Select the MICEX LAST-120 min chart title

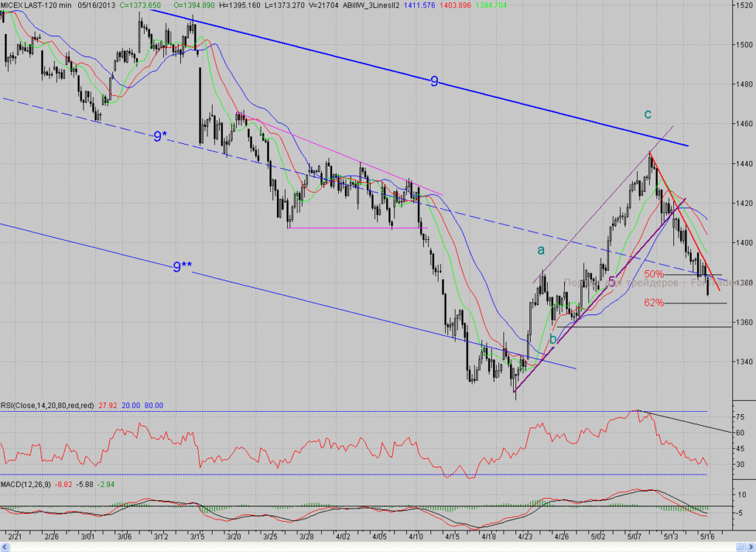click(x=36, y=5)
